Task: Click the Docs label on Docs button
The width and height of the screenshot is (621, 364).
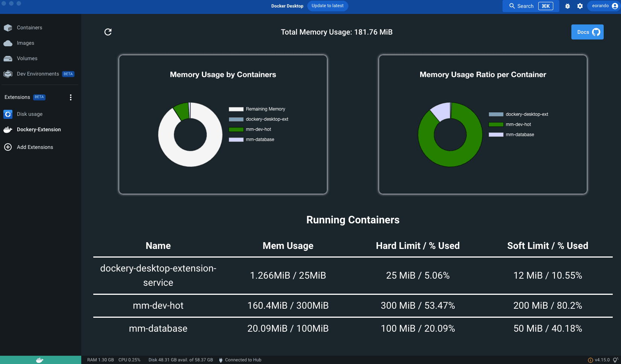Action: [583, 32]
